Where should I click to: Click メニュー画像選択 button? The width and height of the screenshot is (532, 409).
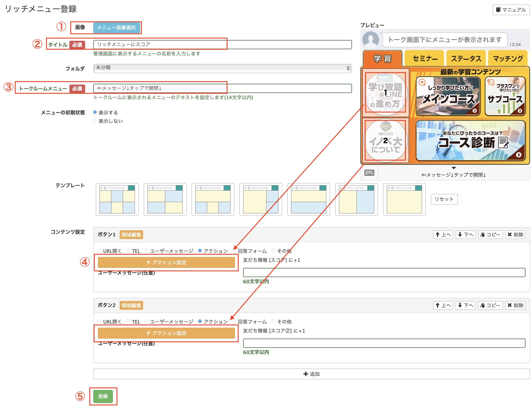tap(116, 27)
